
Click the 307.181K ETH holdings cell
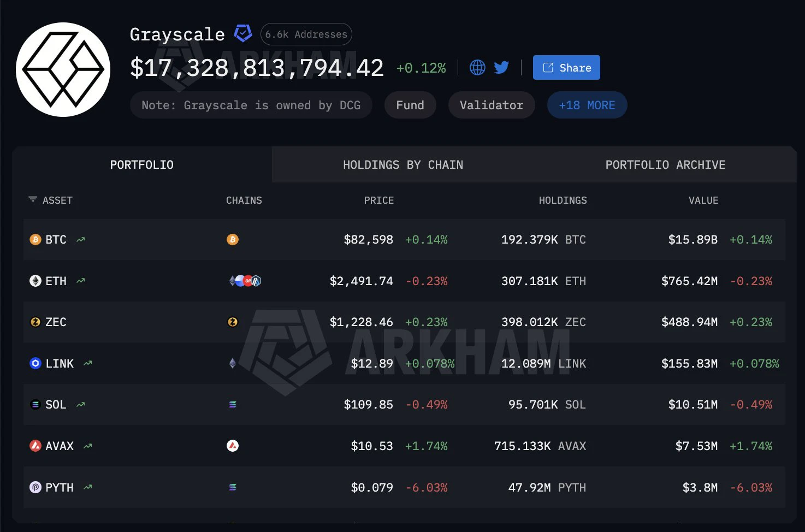[543, 281]
